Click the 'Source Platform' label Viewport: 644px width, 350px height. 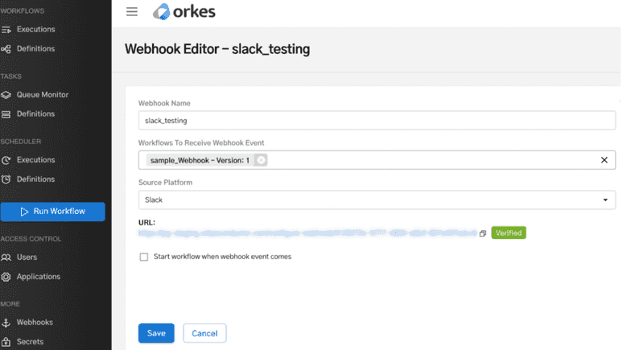pyautogui.click(x=165, y=183)
